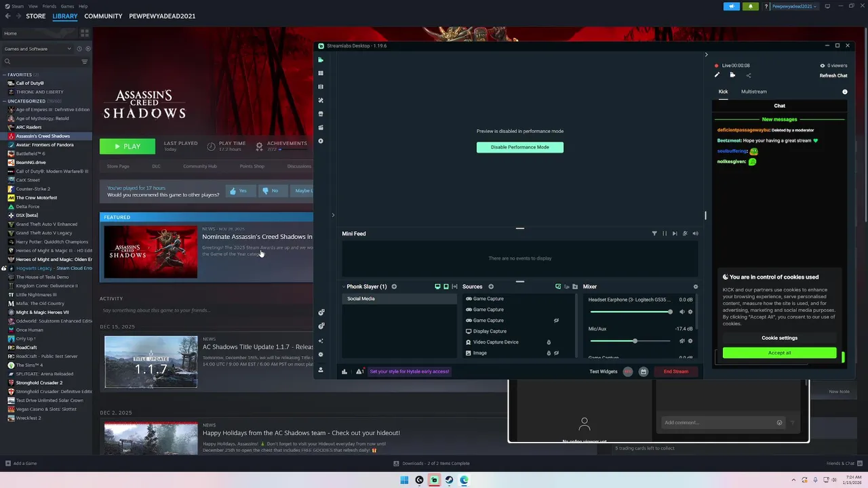This screenshot has height=488, width=868.
Task: Open the warning notifications icon
Action: click(x=359, y=371)
